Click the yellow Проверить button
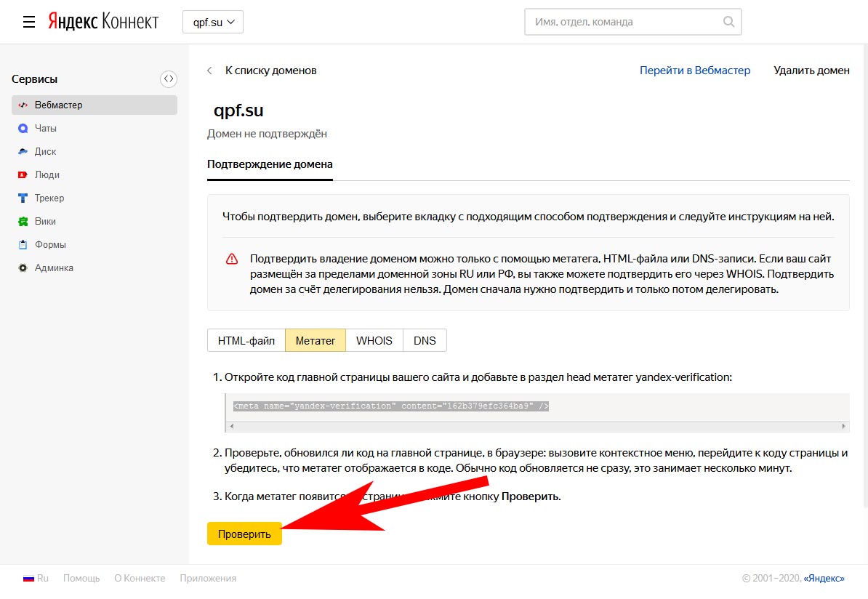The width and height of the screenshot is (868, 599). point(244,534)
